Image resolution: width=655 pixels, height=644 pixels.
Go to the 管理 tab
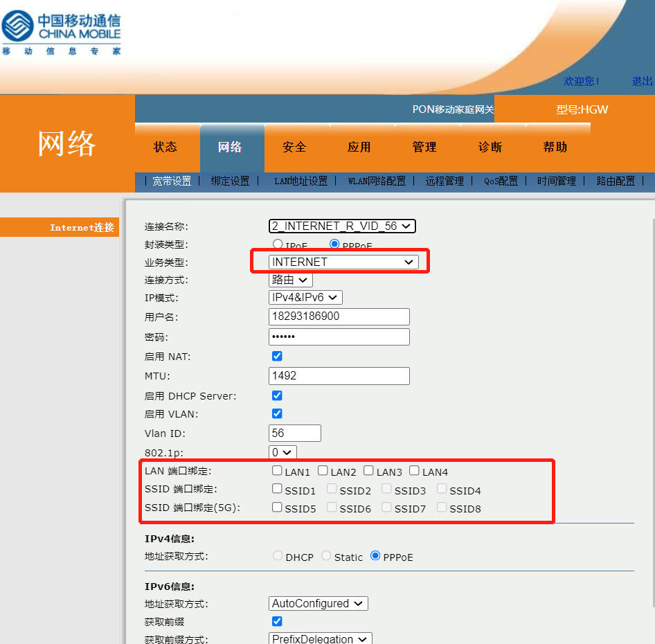click(424, 147)
